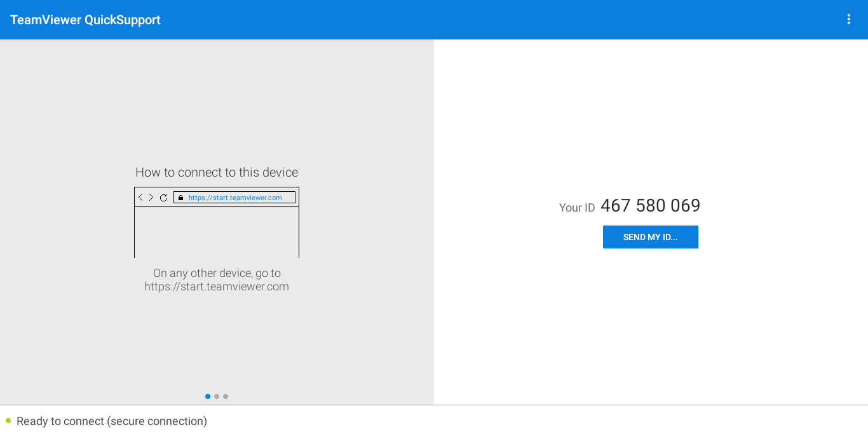Go to the second tutorial page dot
Image resolution: width=868 pixels, height=432 pixels.
[x=217, y=396]
